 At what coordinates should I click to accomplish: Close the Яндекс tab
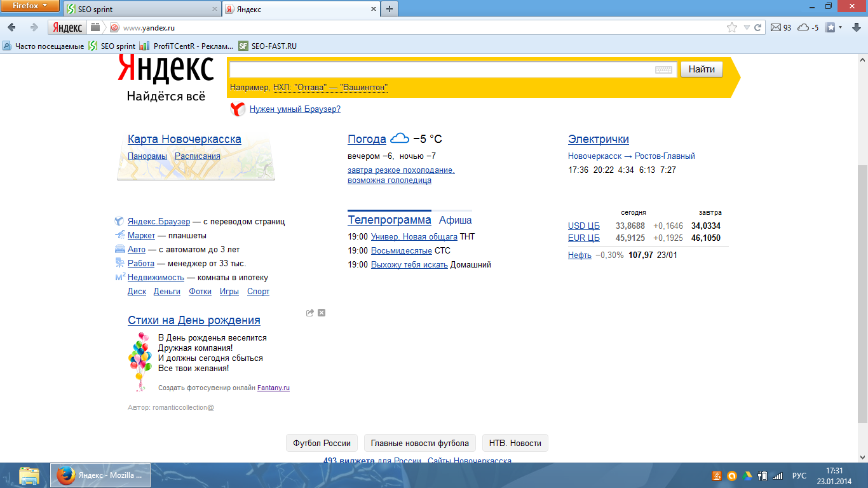(373, 10)
